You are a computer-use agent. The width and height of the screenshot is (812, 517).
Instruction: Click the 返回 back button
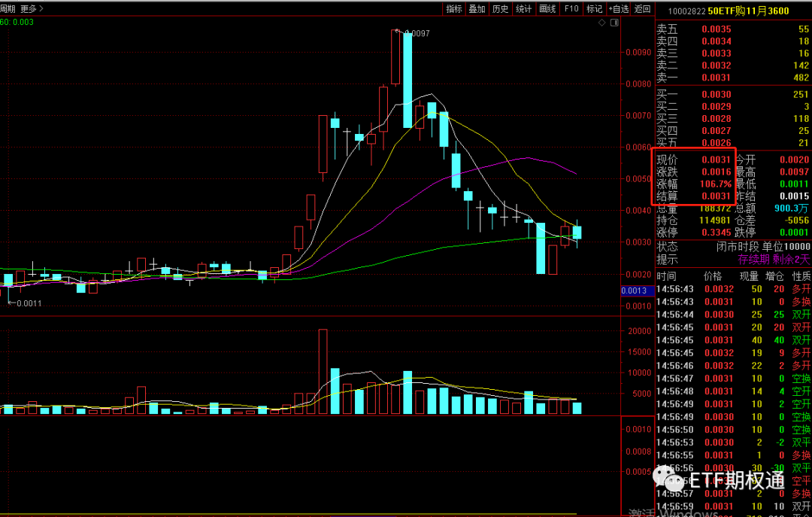click(x=643, y=8)
